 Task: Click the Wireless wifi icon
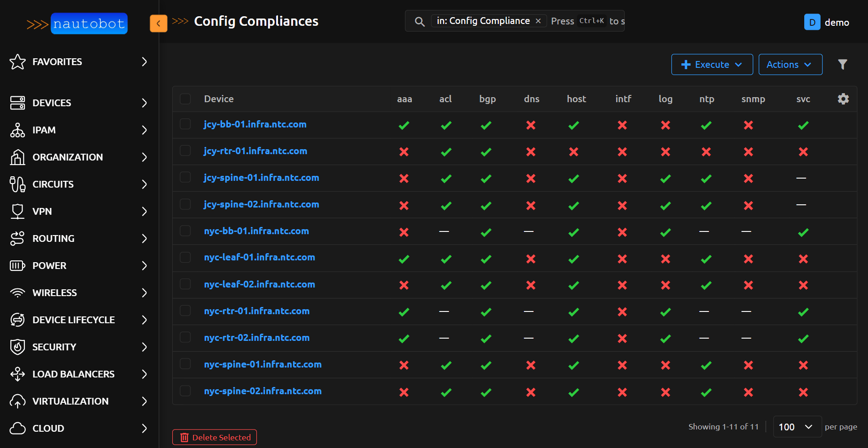[18, 292]
